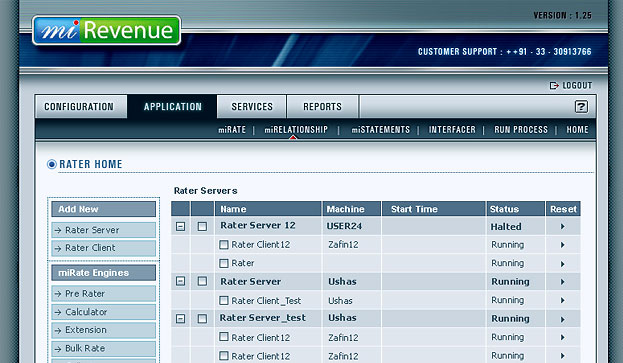Viewport: 623px width, 363px height.
Task: Open the miSTATEMENTS submenu
Action: (380, 130)
